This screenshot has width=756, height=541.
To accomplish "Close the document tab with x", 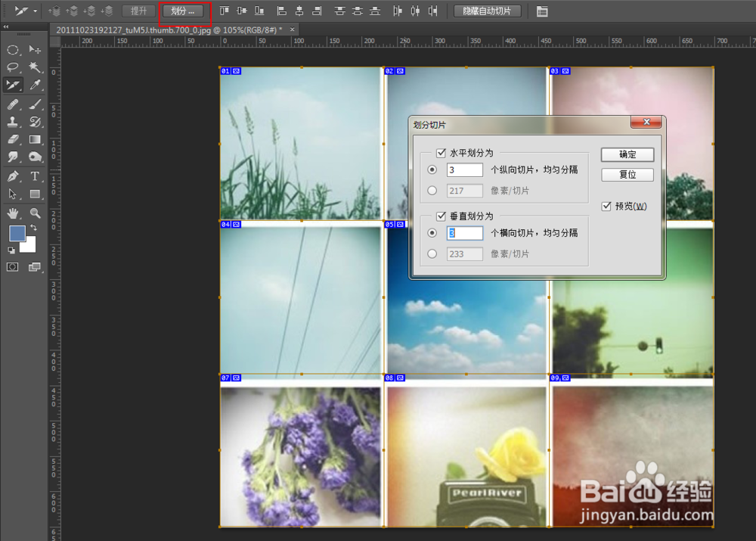I will tap(292, 30).
